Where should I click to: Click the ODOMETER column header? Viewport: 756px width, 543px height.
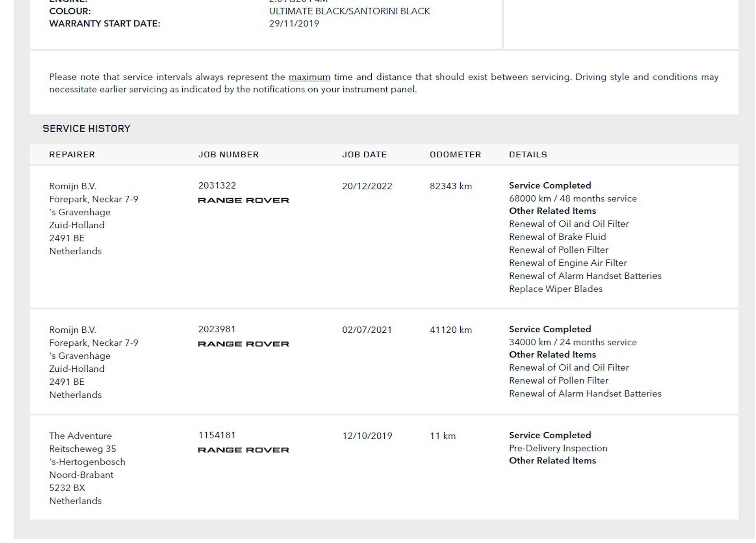(x=456, y=154)
